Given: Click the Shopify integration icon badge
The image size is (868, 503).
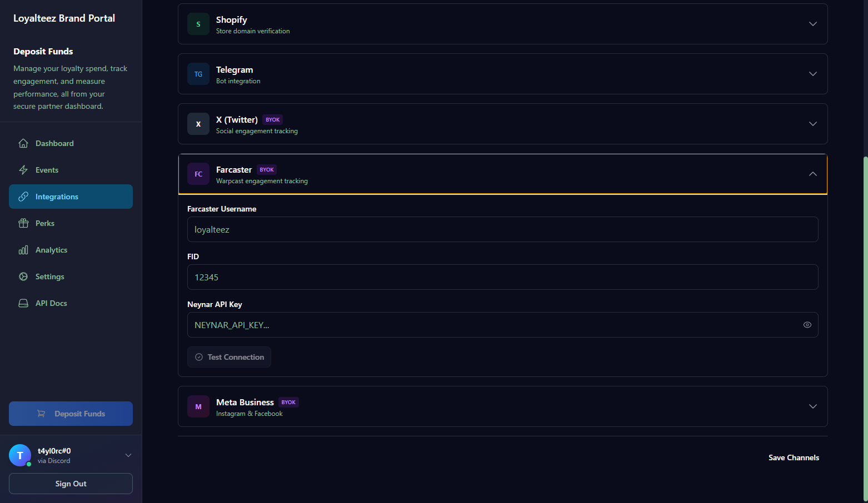Looking at the screenshot, I should pos(198,24).
